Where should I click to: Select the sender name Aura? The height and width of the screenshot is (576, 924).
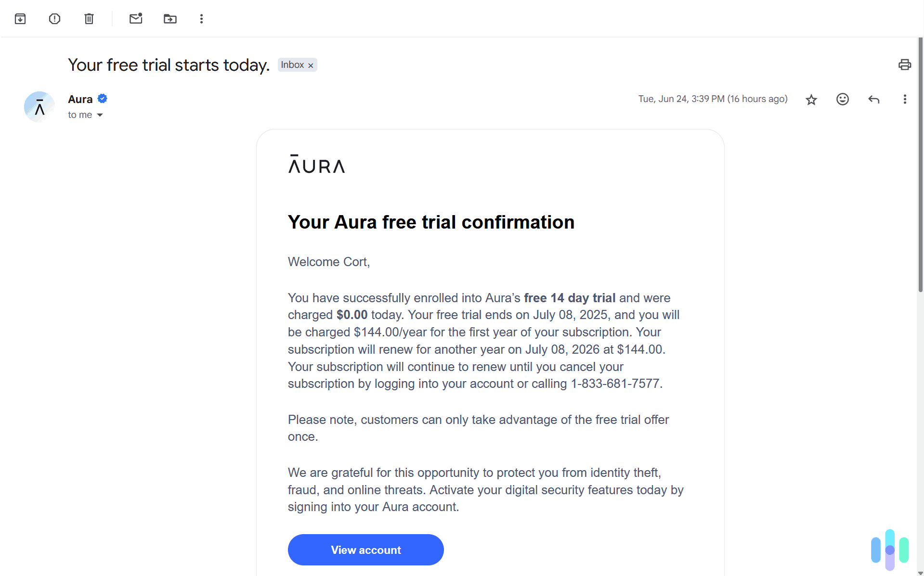tap(80, 99)
